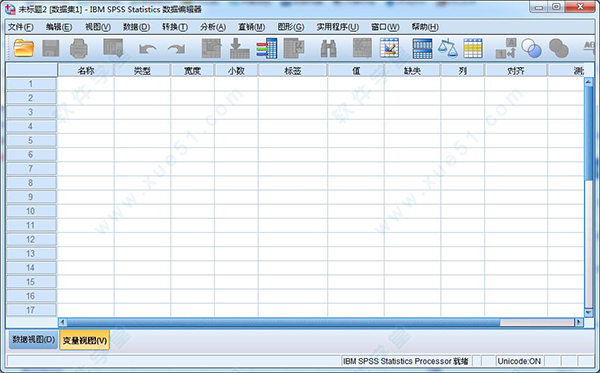This screenshot has width=600, height=373.
Task: Select row header 8
Action: point(31,183)
